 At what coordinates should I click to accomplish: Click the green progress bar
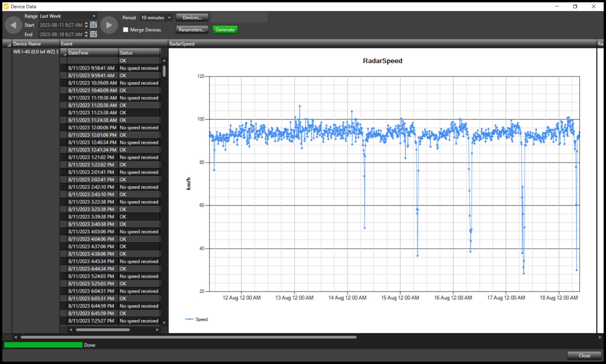coord(43,345)
